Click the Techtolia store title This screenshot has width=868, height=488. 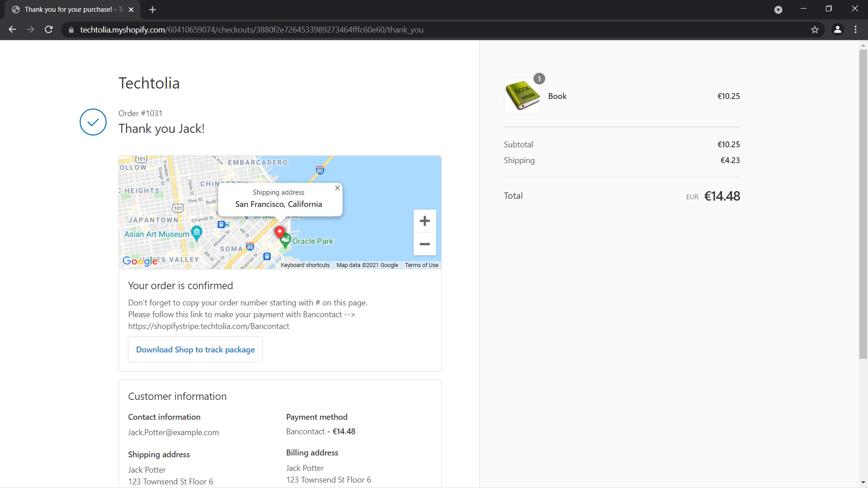149,83
